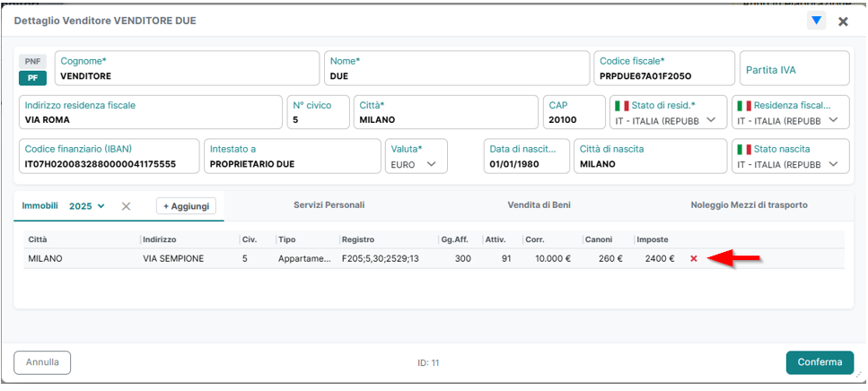Screen dimensions: 868x391
Task: Expand the 2025 year selector
Action: [86, 205]
